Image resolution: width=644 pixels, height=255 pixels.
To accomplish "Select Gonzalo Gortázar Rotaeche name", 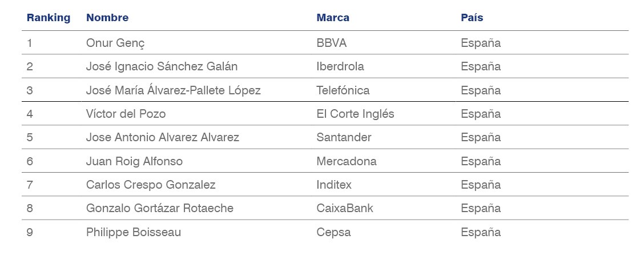I will [x=160, y=208].
